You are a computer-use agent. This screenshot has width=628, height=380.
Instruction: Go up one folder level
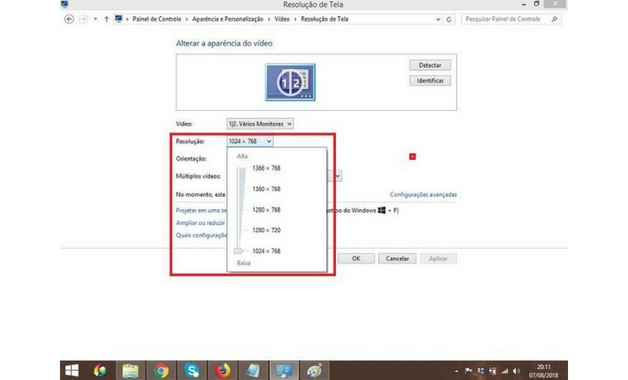107,19
